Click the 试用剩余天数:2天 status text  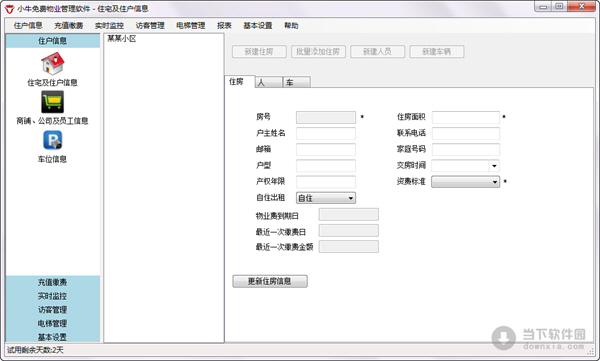pyautogui.click(x=35, y=350)
